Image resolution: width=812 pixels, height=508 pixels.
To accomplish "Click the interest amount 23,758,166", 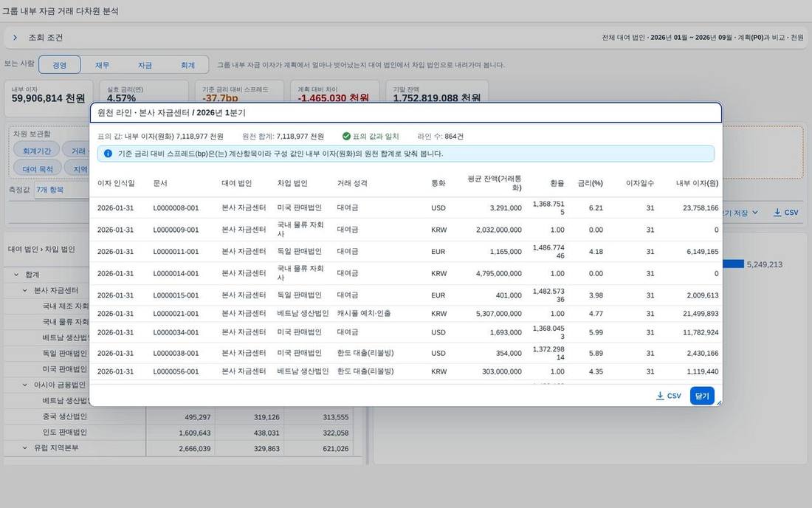I will [701, 207].
